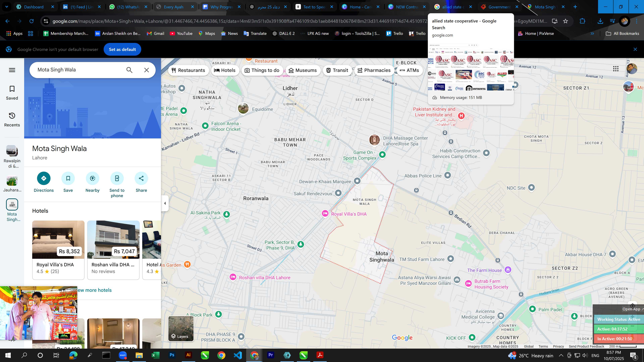This screenshot has width=644, height=362.
Task: Click the search magnifier icon
Action: click(x=129, y=70)
